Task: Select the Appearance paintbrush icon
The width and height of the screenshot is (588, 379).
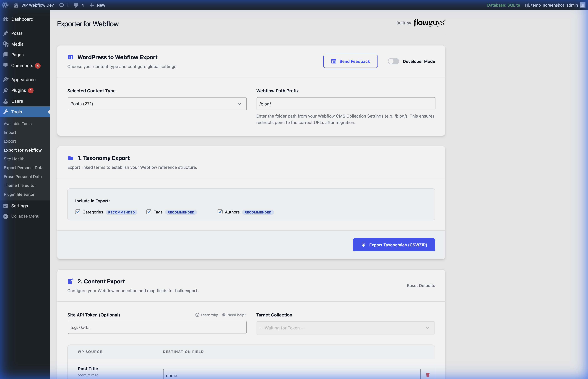Action: pyautogui.click(x=6, y=79)
